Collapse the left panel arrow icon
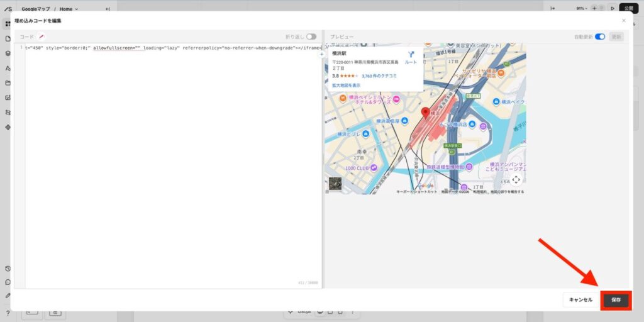This screenshot has height=322, width=644. (108, 9)
